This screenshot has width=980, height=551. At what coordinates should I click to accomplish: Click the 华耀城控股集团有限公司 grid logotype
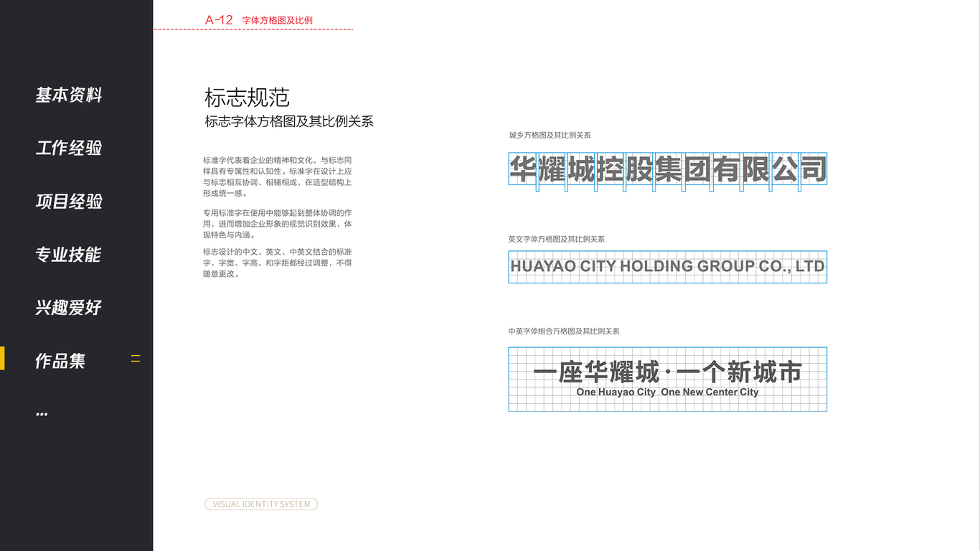[x=667, y=170]
